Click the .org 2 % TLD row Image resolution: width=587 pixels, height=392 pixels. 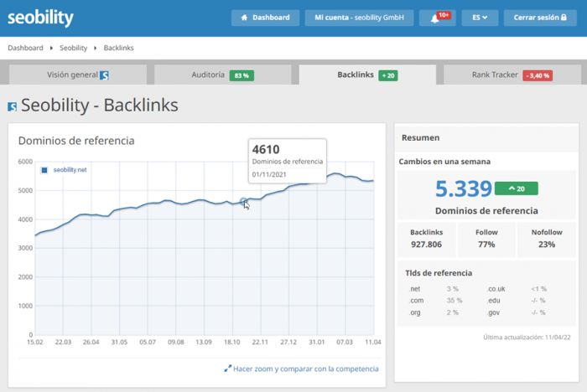pyautogui.click(x=434, y=312)
